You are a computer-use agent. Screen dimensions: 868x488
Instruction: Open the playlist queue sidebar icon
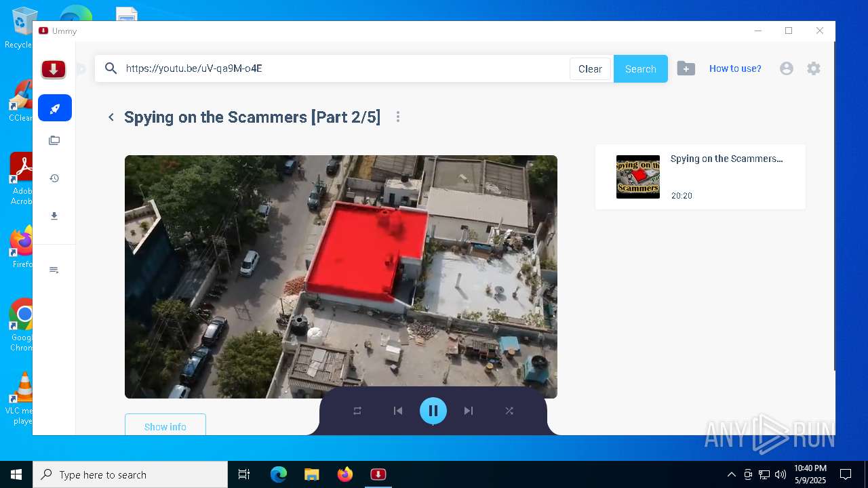click(x=54, y=270)
